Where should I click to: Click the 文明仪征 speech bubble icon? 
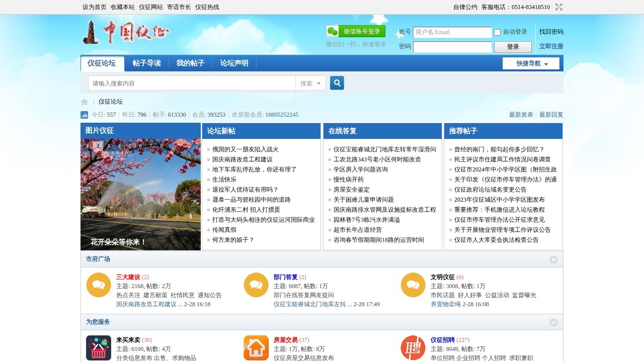click(x=413, y=285)
